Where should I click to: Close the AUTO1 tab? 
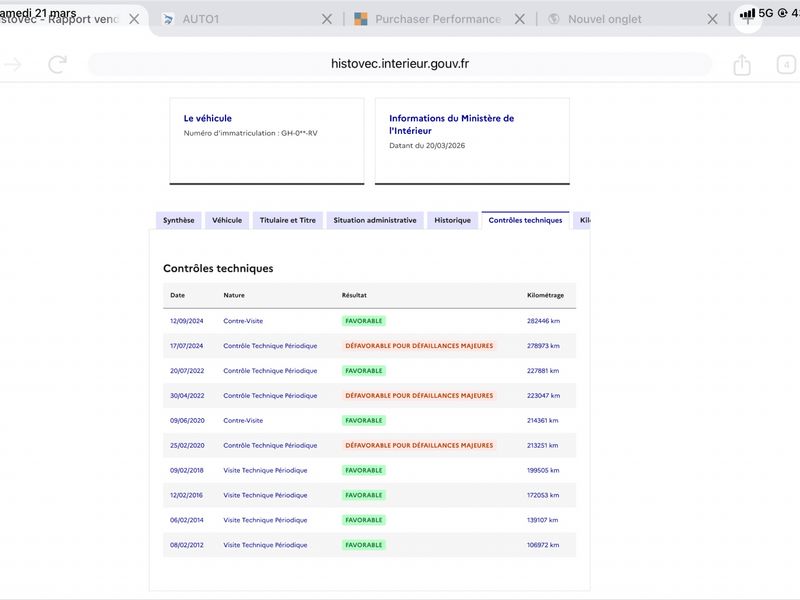327,19
